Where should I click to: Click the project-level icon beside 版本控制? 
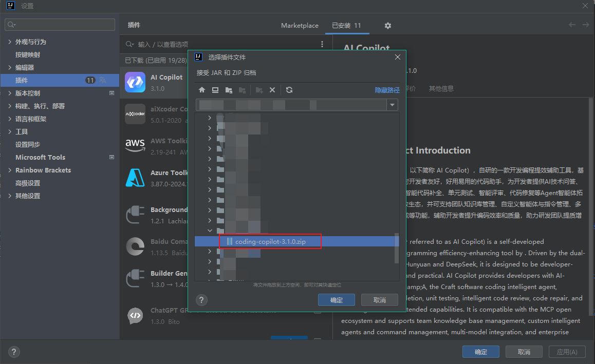pos(111,93)
